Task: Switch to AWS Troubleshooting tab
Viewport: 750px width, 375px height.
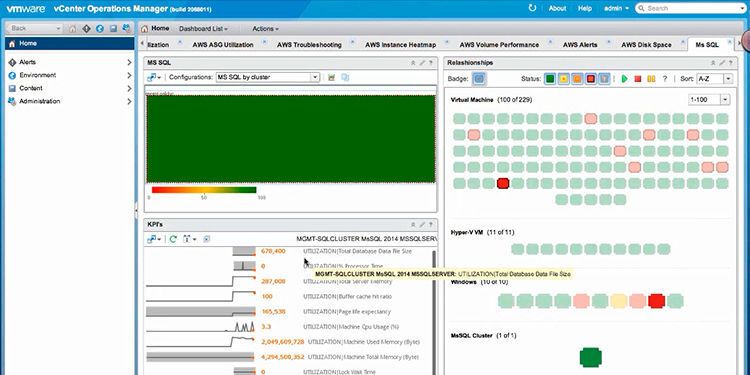Action: (x=309, y=44)
